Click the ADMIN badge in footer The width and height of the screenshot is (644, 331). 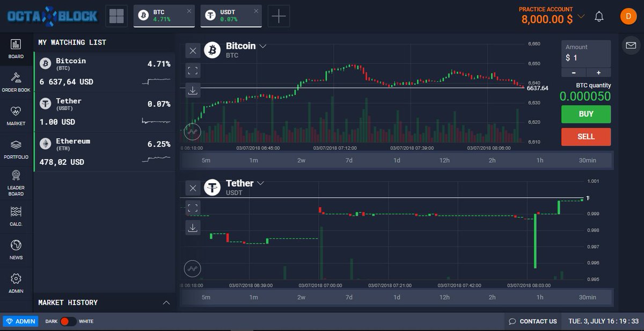[20, 321]
